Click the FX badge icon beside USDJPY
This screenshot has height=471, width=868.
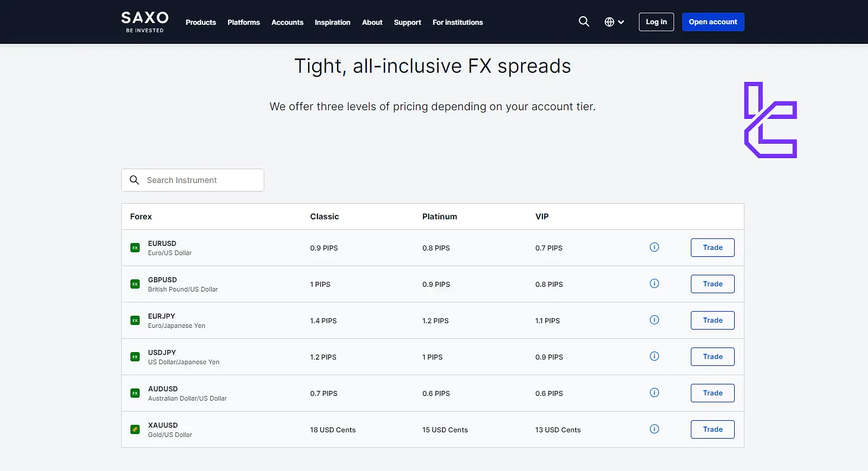(x=135, y=357)
